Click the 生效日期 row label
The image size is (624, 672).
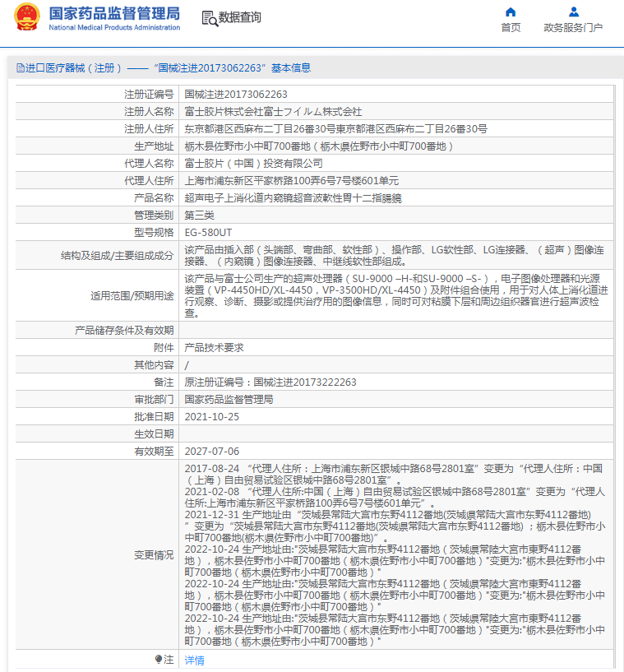tap(154, 434)
